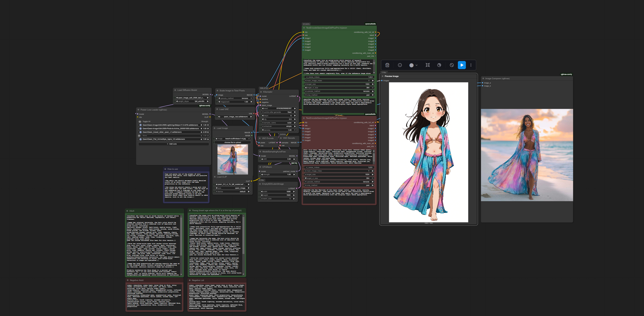644x316 pixels.
Task: Click the pin node icon
Action: tap(439, 65)
